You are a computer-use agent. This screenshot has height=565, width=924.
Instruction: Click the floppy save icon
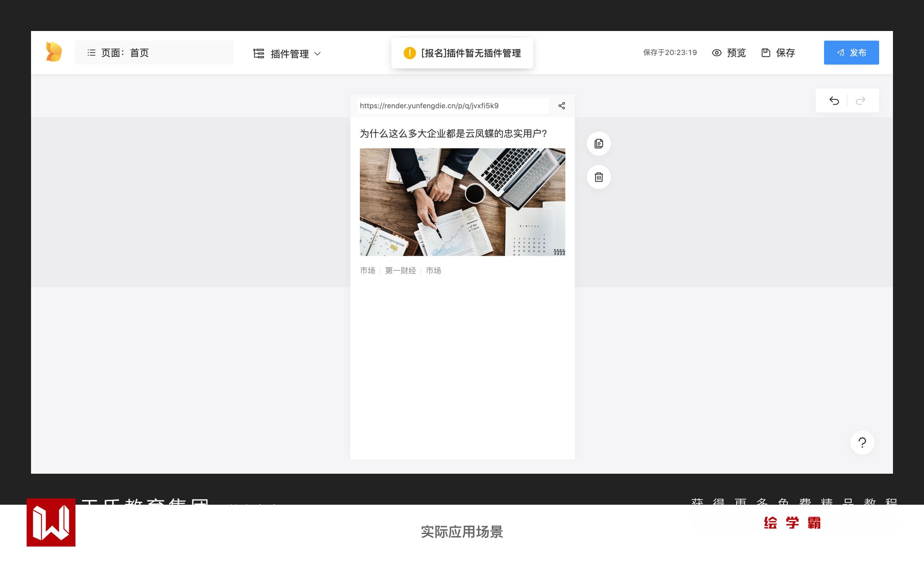(x=766, y=53)
